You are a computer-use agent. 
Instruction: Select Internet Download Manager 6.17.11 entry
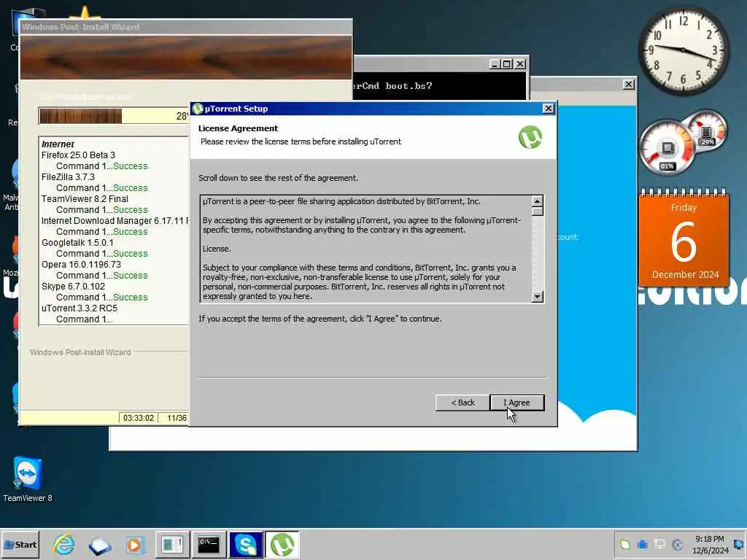(x=115, y=221)
